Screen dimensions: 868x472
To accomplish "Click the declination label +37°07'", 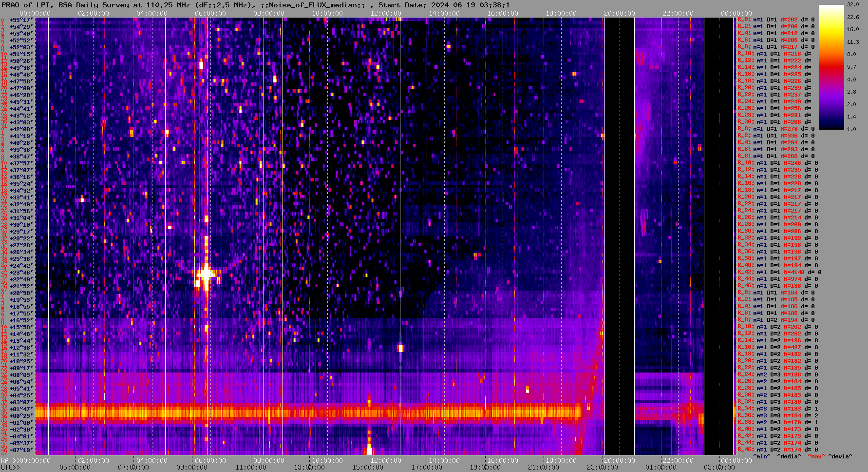I will point(21,170).
